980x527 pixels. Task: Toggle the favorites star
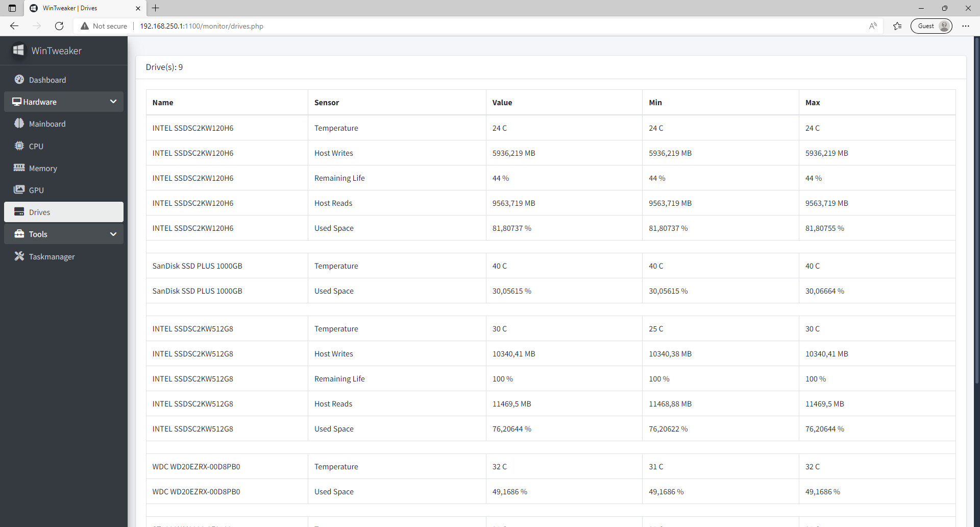[897, 26]
